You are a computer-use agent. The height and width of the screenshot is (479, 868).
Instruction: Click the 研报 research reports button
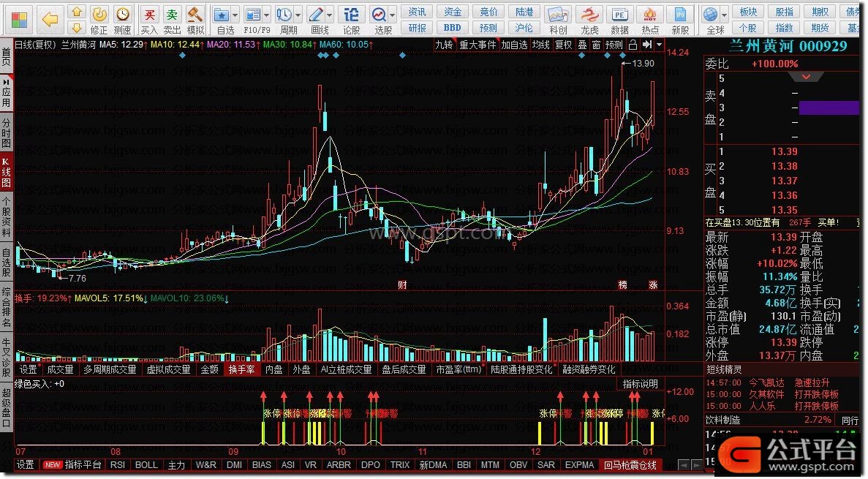click(417, 28)
